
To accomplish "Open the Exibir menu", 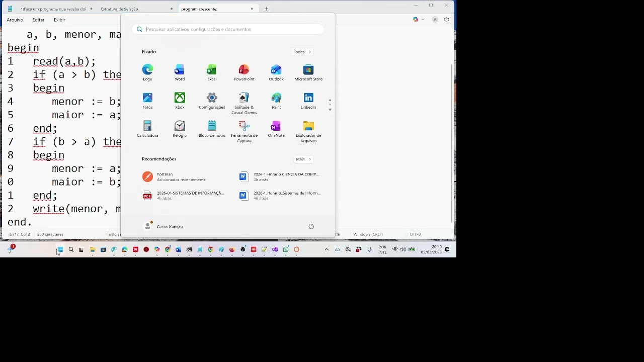I will click(x=59, y=20).
